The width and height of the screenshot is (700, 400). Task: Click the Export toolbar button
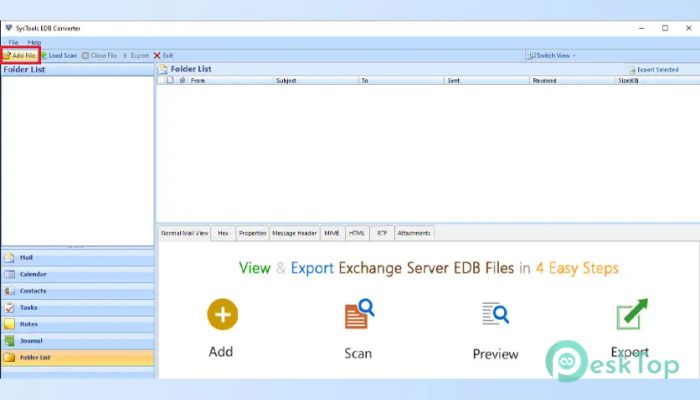(136, 55)
